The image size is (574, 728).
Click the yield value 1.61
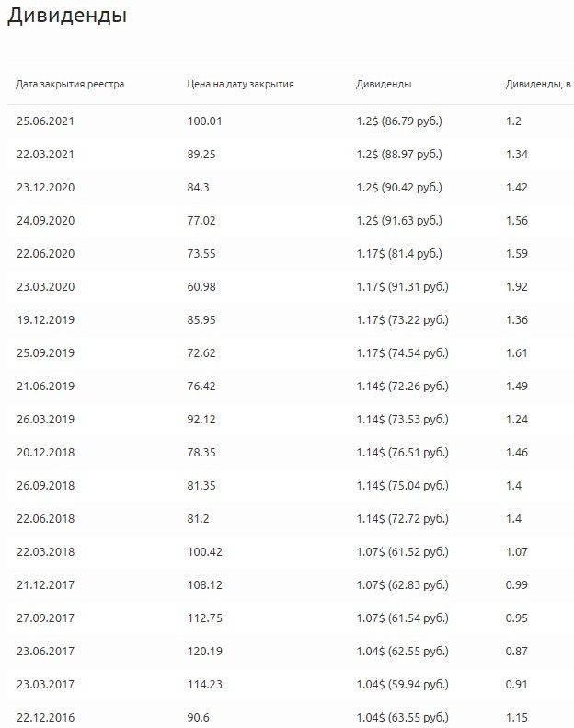pos(516,352)
